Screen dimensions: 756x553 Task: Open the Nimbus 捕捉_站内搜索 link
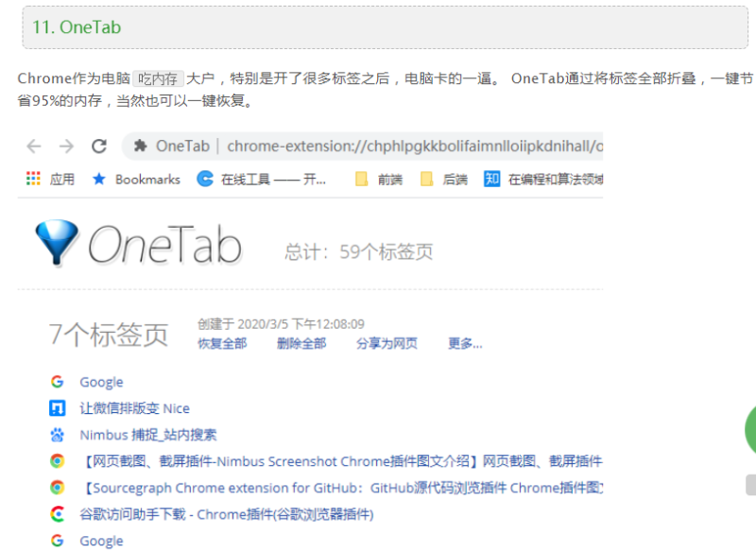click(148, 435)
